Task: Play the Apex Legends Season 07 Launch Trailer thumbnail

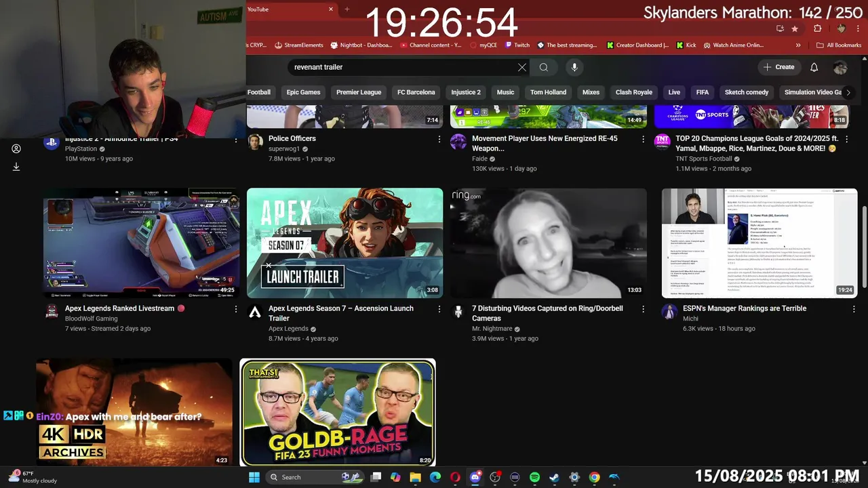Action: point(344,243)
